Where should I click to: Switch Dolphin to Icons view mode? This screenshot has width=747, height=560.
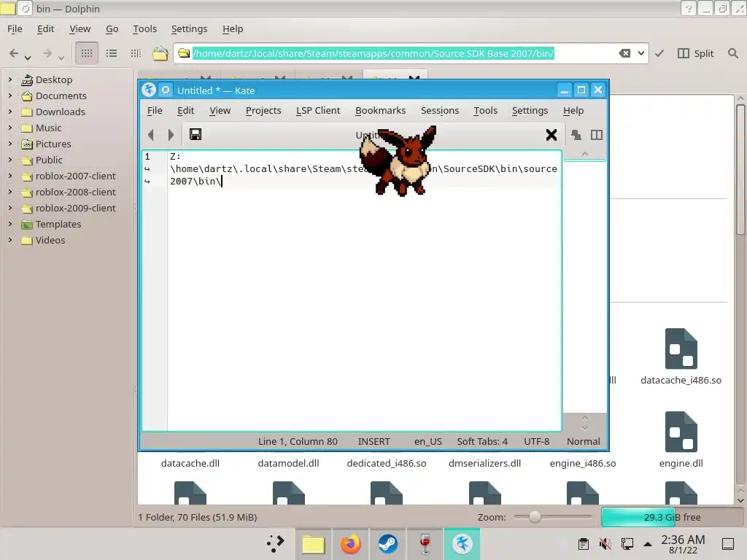[x=87, y=53]
